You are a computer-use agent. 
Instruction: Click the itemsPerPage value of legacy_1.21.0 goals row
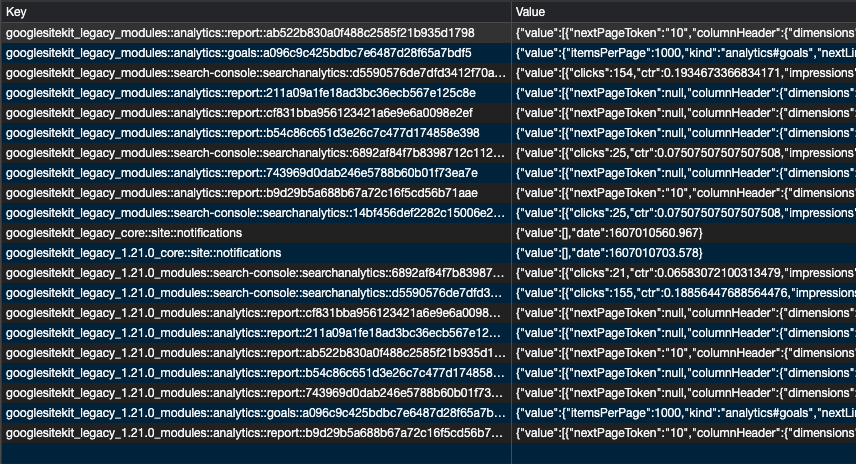tap(684, 413)
